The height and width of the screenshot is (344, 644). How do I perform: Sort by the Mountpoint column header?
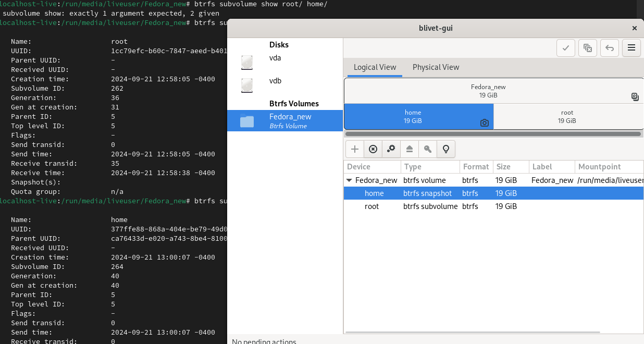pyautogui.click(x=609, y=167)
